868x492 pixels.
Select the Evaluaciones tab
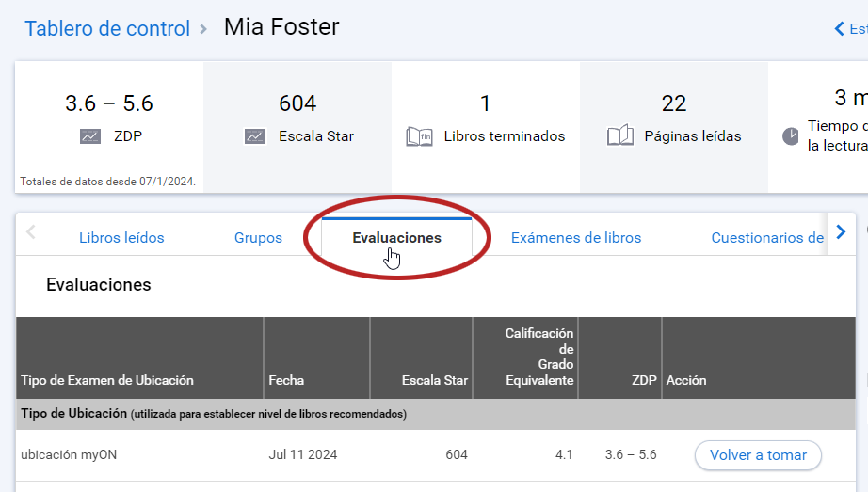click(397, 237)
